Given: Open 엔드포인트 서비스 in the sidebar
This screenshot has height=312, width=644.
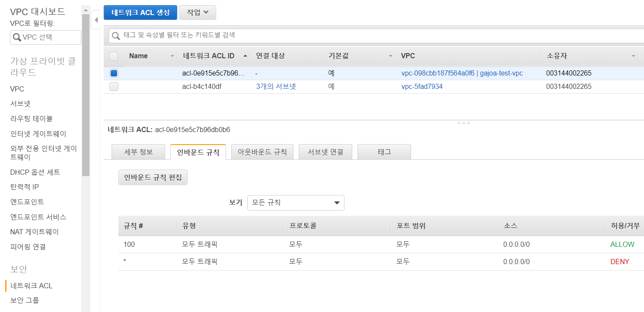Looking at the screenshot, I should [38, 217].
